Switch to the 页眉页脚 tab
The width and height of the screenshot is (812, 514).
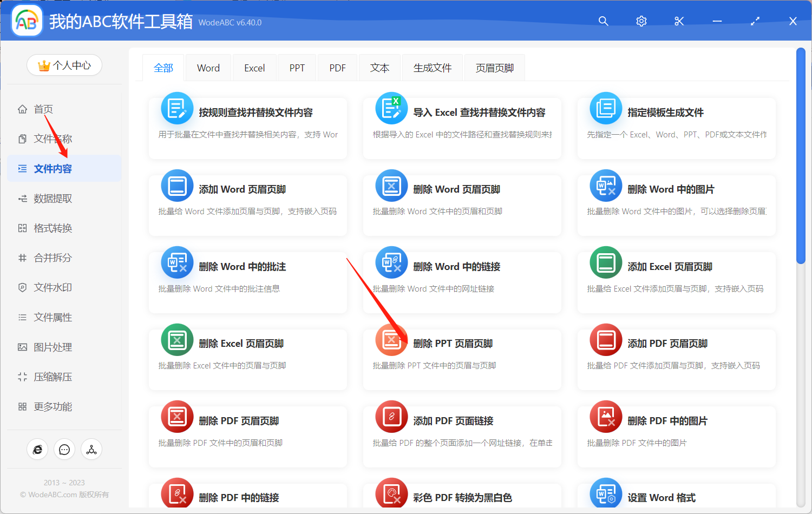tap(494, 67)
